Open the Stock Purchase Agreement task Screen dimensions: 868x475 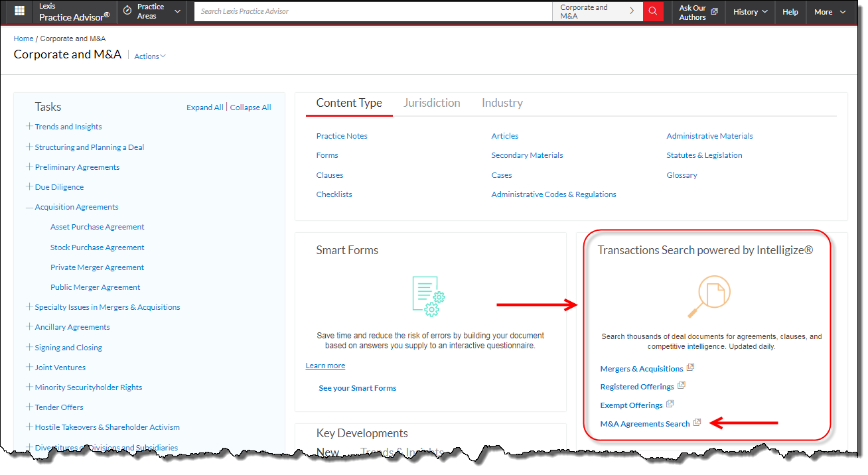98,247
